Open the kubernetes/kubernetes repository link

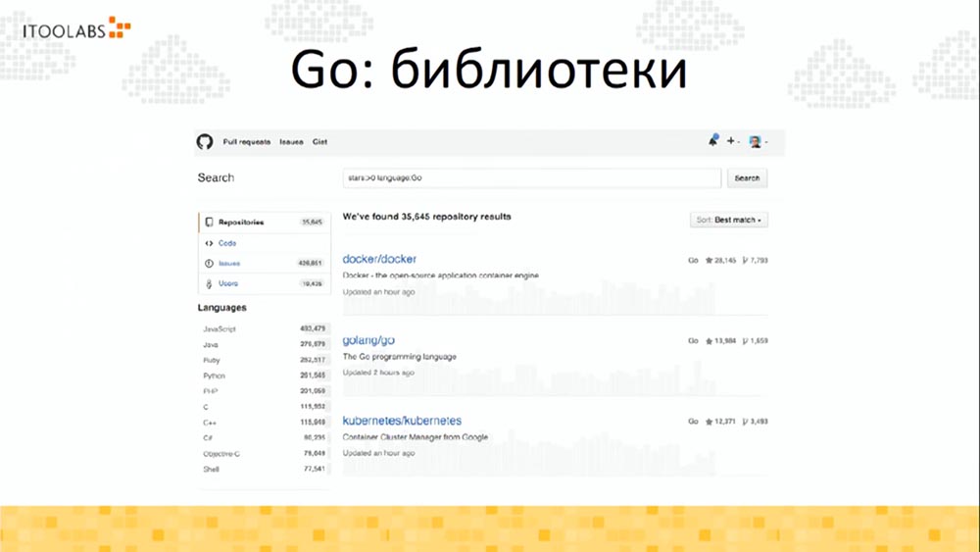(x=402, y=421)
